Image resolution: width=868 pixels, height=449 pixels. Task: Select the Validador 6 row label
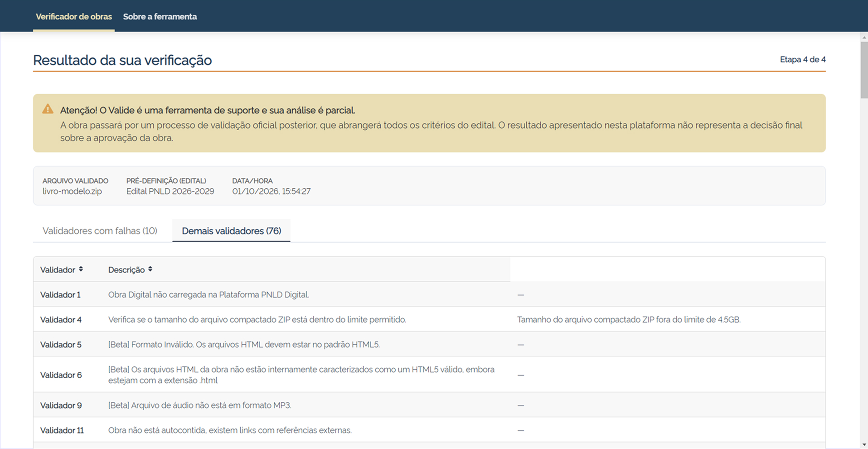[61, 375]
